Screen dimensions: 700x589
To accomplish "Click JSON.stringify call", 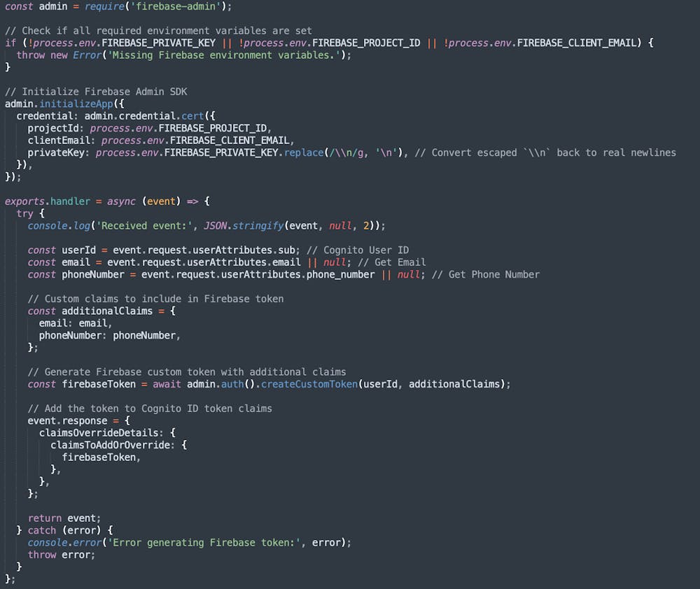I will coord(244,226).
